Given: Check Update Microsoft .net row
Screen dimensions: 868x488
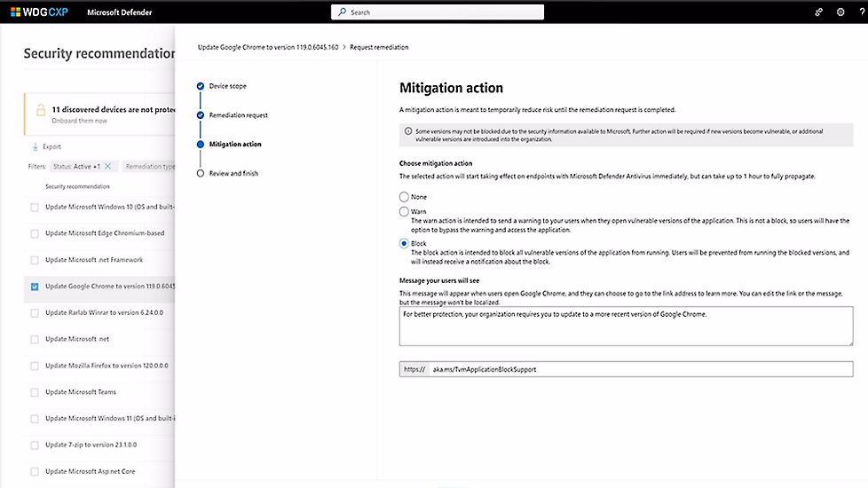Looking at the screenshot, I should (35, 339).
